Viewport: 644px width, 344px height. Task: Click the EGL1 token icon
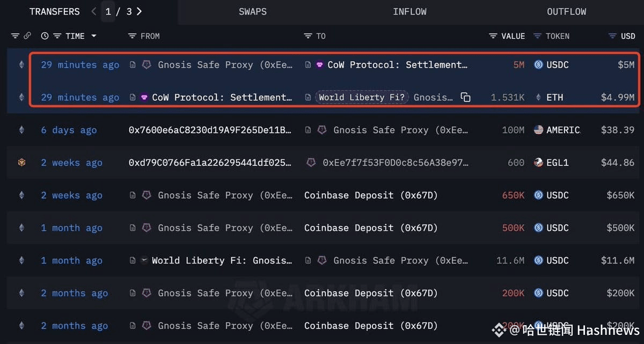click(538, 163)
